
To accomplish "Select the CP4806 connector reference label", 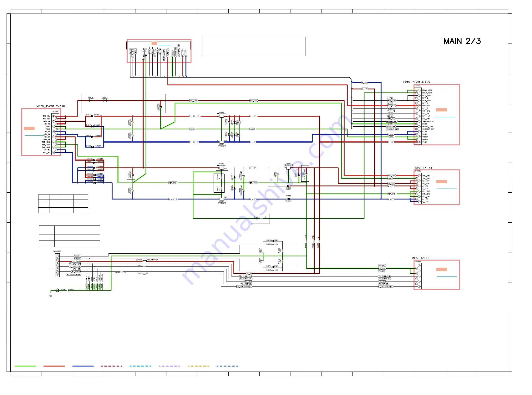I will 418,171.
